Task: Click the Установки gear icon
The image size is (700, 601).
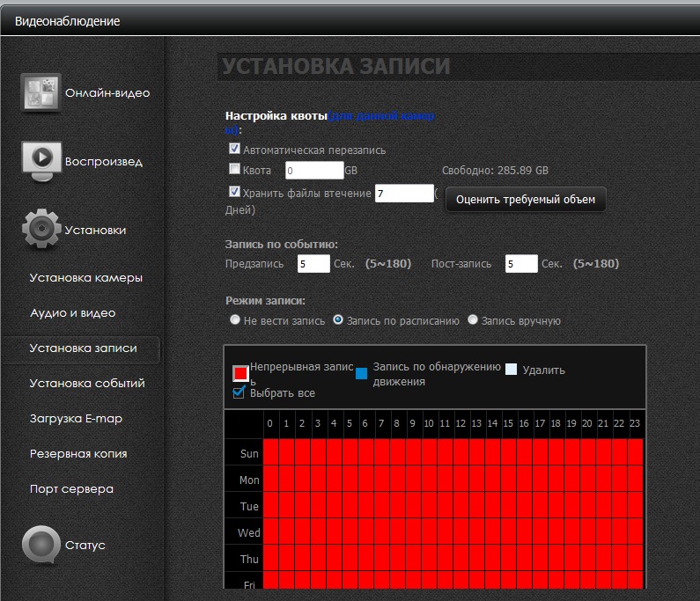Action: tap(41, 230)
